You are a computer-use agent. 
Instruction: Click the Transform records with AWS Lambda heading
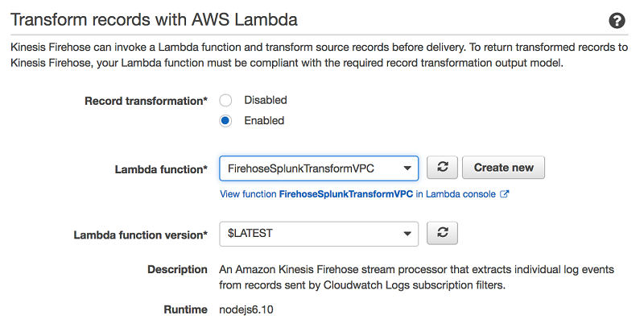(x=154, y=19)
